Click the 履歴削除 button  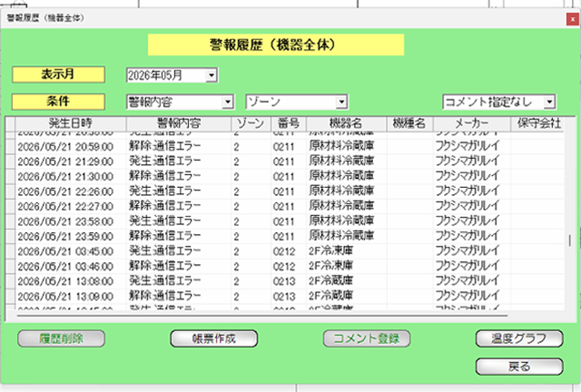click(61, 338)
